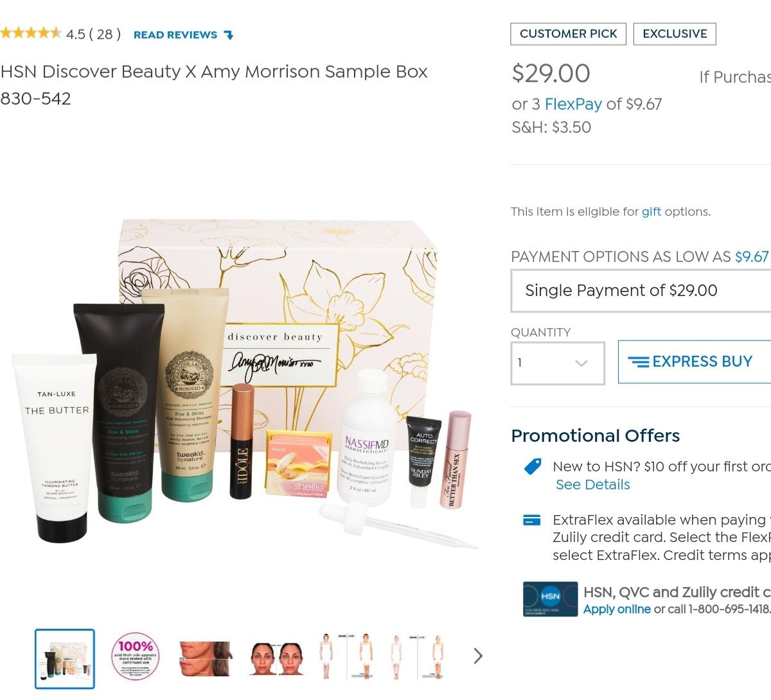The height and width of the screenshot is (700, 771).
Task: Show next thumbnails with right chevron
Action: point(477,656)
